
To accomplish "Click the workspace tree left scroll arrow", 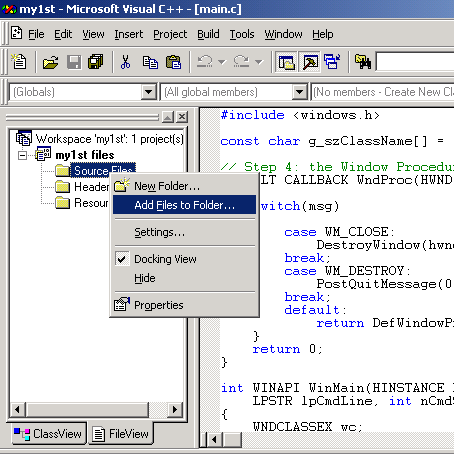I will click(x=17, y=409).
